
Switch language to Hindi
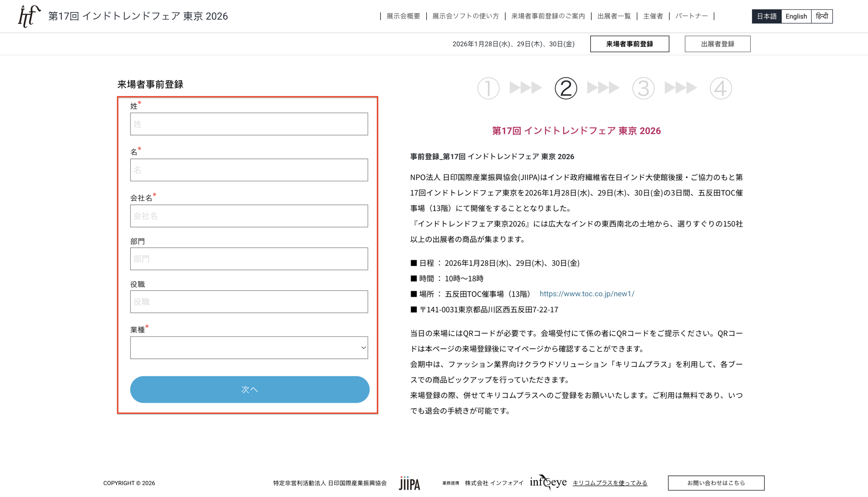pos(822,16)
